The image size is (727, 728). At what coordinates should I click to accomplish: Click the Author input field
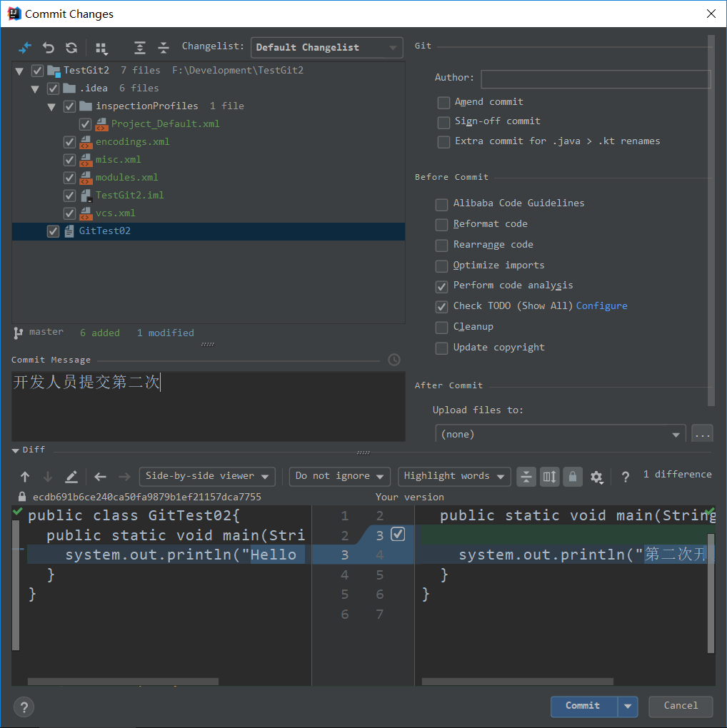595,79
